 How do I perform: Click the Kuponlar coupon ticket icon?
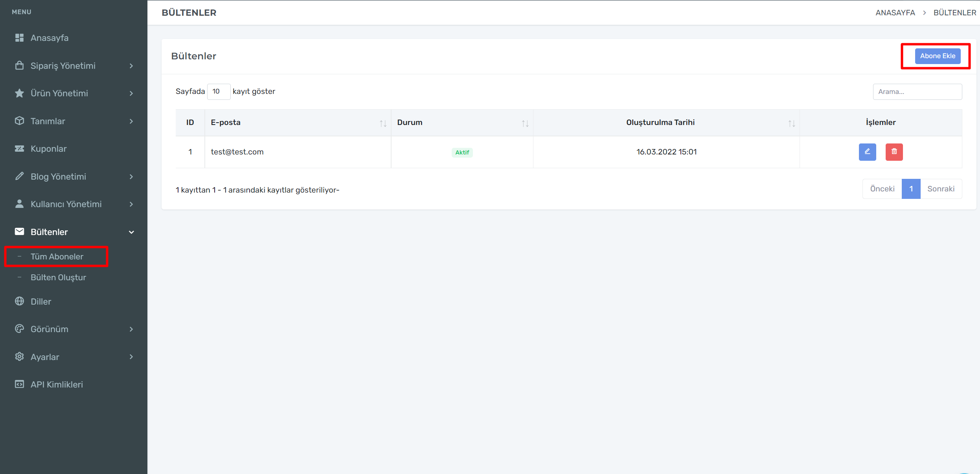pyautogui.click(x=19, y=149)
